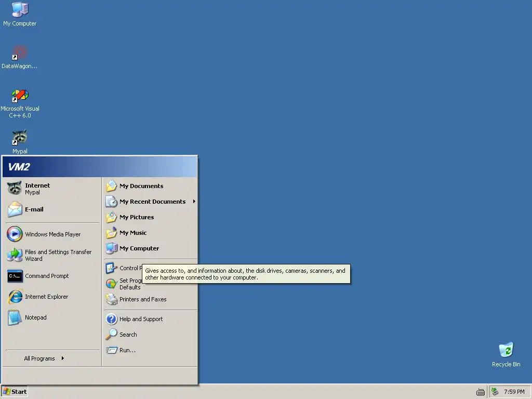Click the Files and Settings Transfer Wizard icon

[15, 255]
